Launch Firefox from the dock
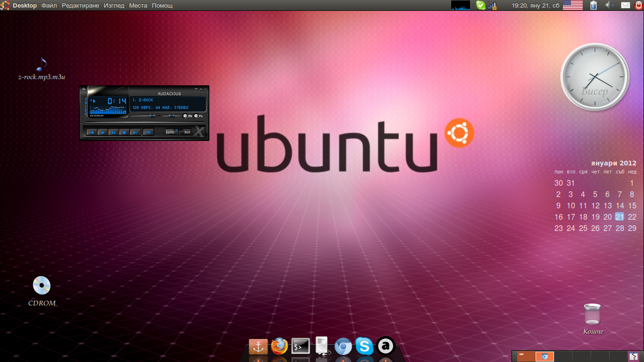Viewport: 644px width, 362px height. 279,346
